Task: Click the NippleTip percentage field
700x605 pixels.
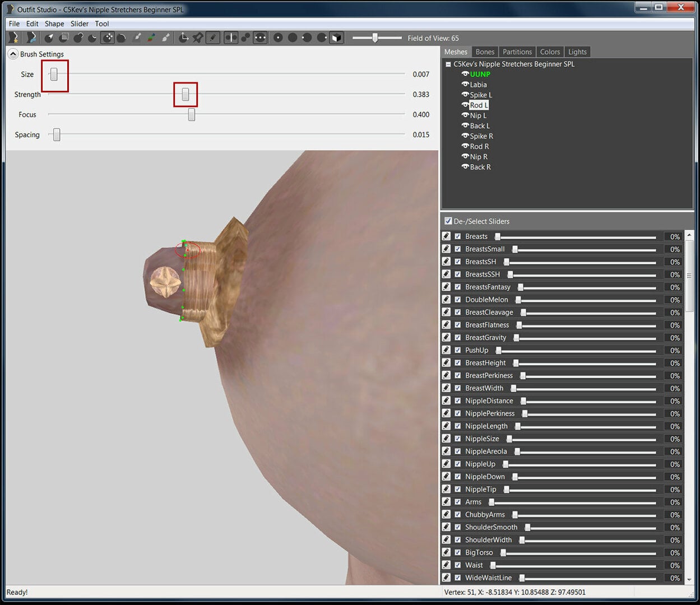Action: [x=673, y=489]
